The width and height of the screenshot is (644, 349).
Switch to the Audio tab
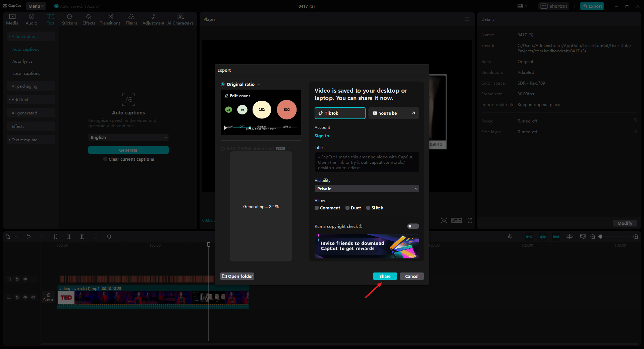[x=32, y=19]
